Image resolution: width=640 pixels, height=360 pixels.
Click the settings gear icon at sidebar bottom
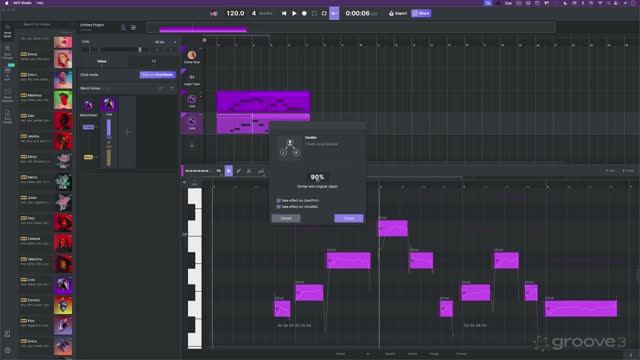tap(7, 350)
